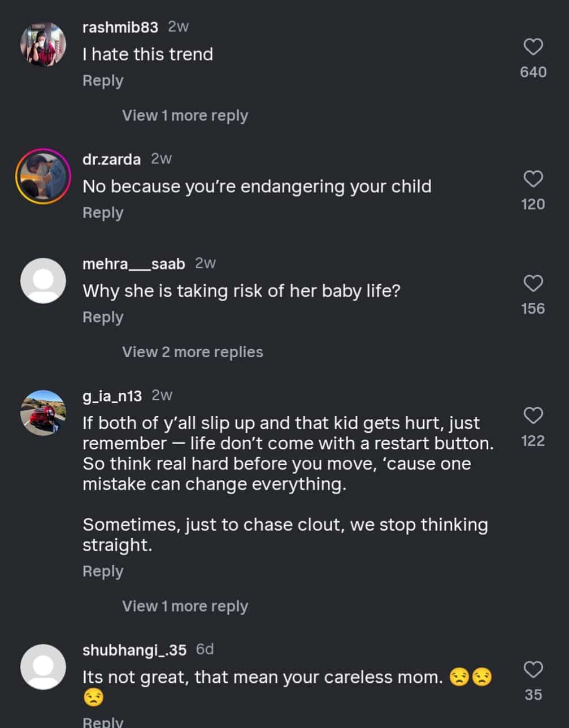569x728 pixels.
Task: Open dr.zarda's story ring avatar
Action: point(43,176)
